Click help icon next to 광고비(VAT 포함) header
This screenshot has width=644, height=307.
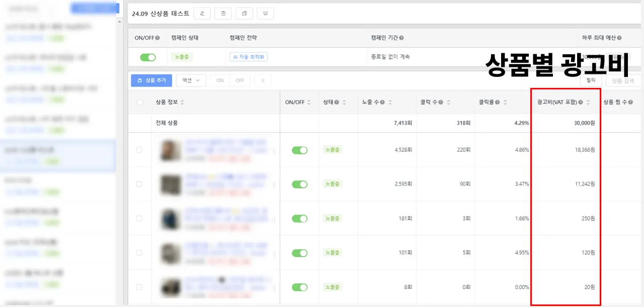pyautogui.click(x=581, y=103)
